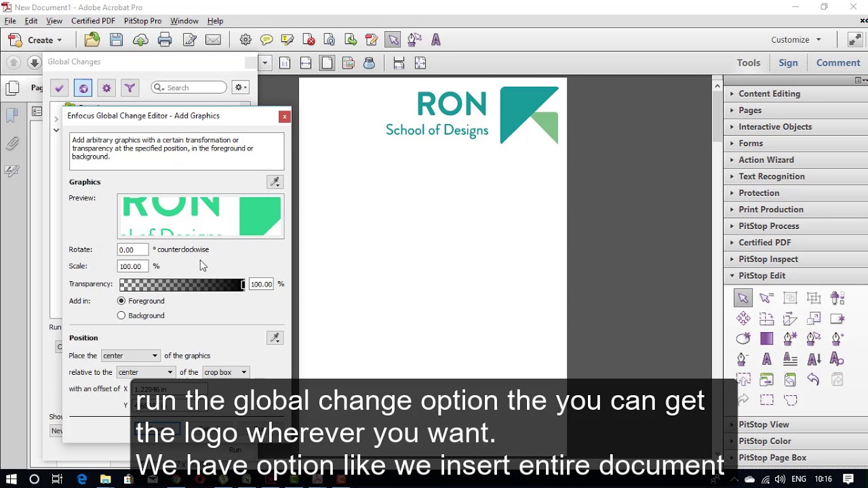Switch to the Sign pane
The image size is (868, 488).
pos(788,63)
